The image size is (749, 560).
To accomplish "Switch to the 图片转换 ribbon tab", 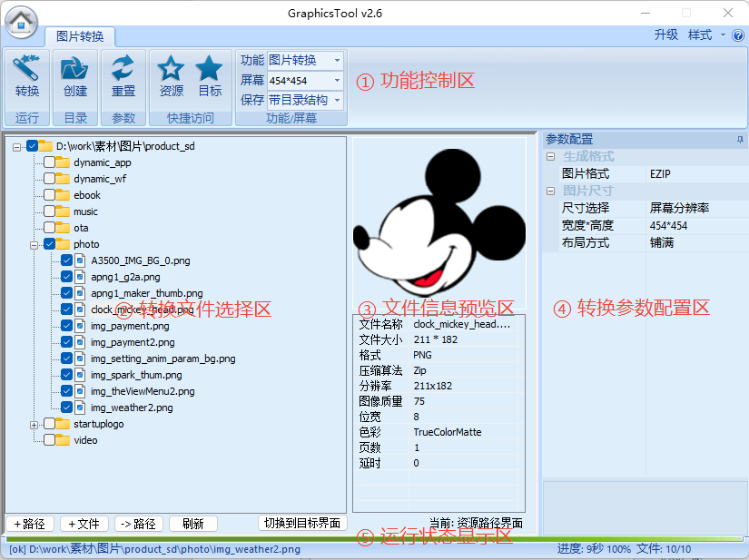I will point(80,36).
